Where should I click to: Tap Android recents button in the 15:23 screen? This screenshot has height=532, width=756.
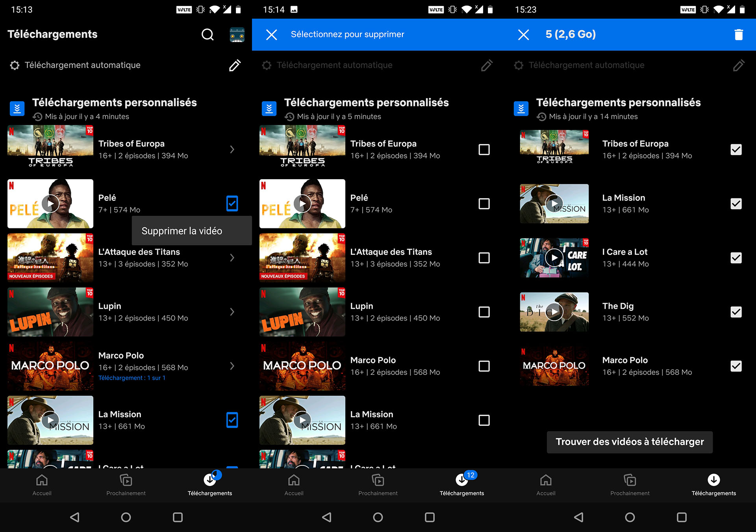click(x=682, y=517)
